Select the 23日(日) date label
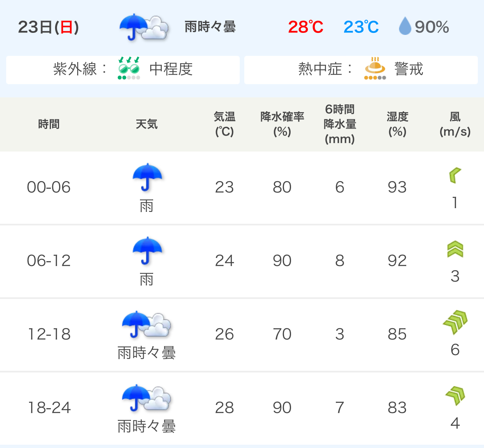Screen dimensions: 484x448 point(48,27)
